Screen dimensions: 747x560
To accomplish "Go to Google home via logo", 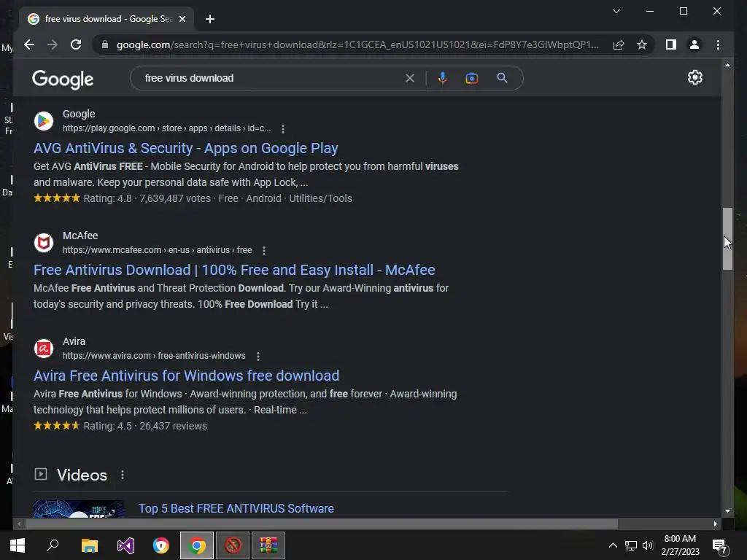I will 63,79.
